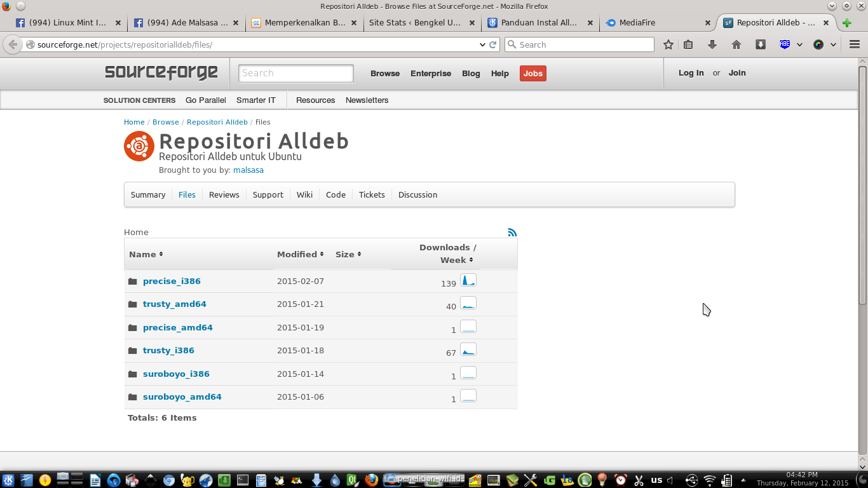This screenshot has width=868, height=488.
Task: Open the Wiki project tab
Action: [x=304, y=195]
